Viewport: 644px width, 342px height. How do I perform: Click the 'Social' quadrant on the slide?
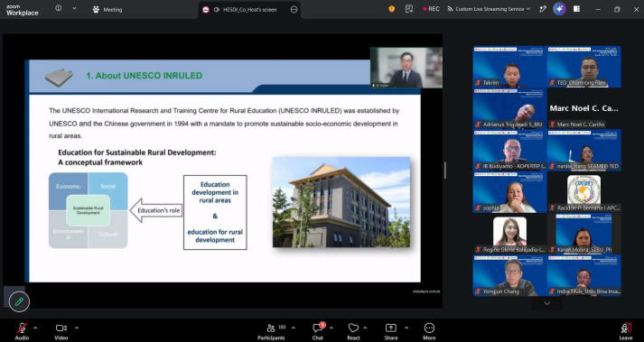click(x=108, y=186)
